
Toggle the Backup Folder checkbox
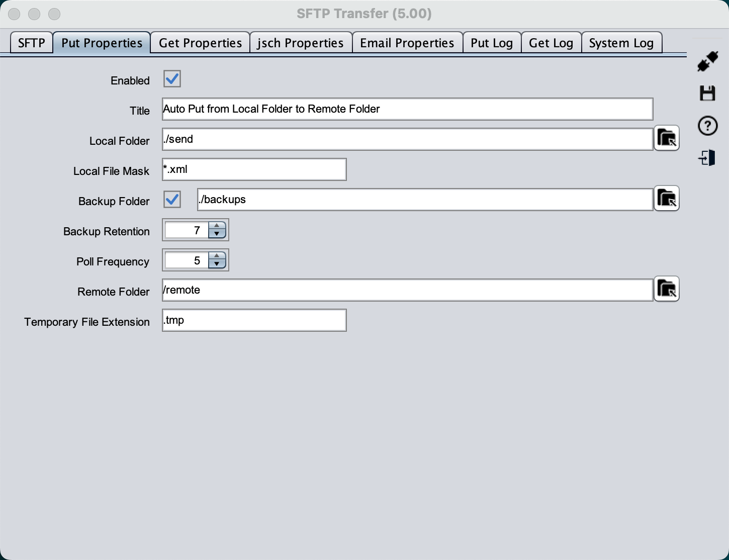coord(172,200)
